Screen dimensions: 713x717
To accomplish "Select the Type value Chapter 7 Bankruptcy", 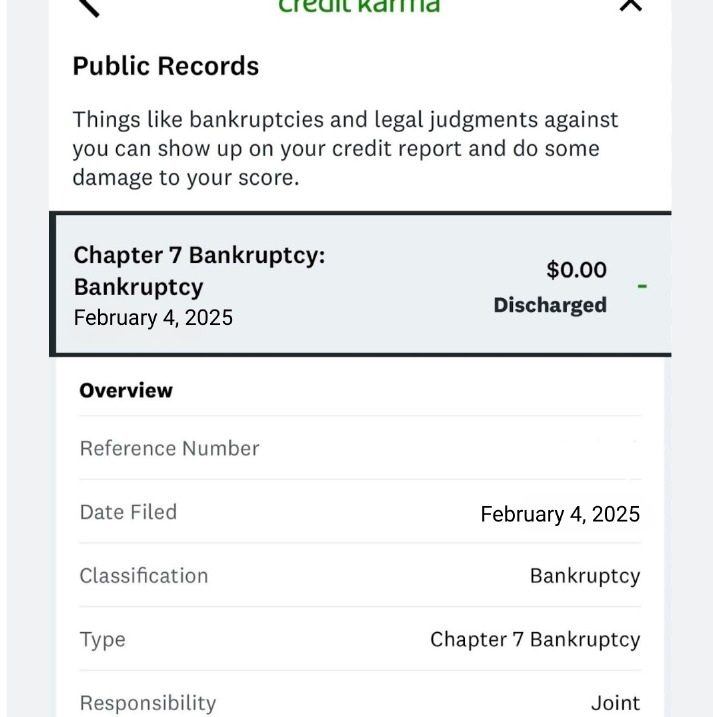I will (534, 640).
